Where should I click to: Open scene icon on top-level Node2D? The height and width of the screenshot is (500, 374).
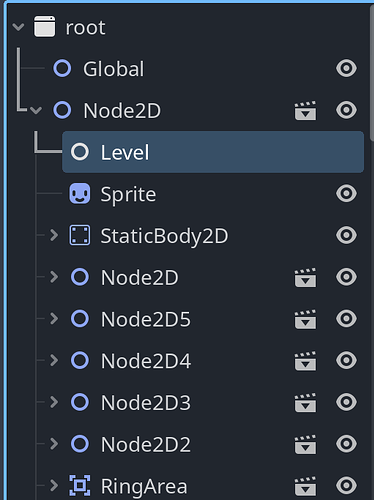click(x=305, y=110)
